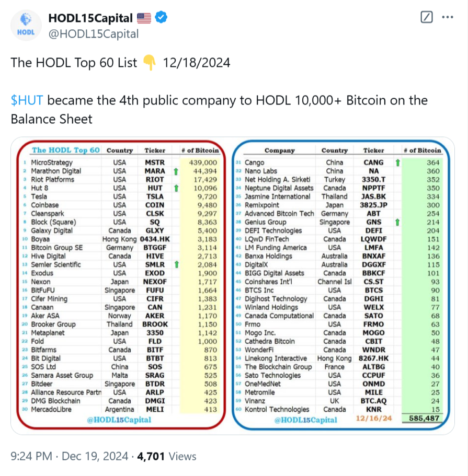Click the US flag emoji beside name
Screen dimensions: 468x476
point(144,18)
